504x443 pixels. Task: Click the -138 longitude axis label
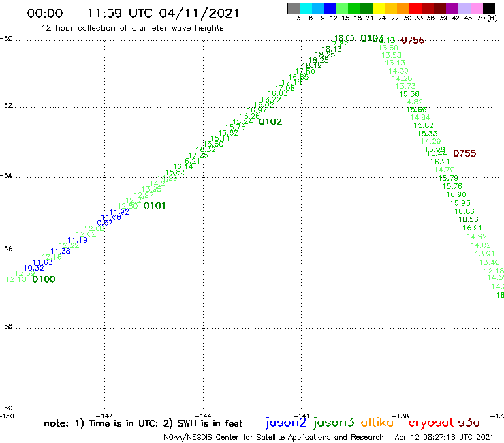click(400, 416)
